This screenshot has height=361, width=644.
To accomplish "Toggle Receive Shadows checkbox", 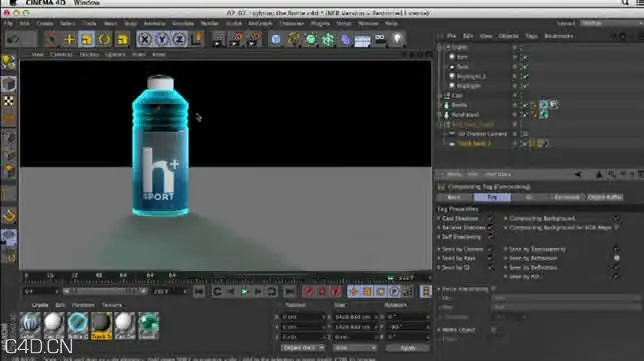I will click(490, 228).
